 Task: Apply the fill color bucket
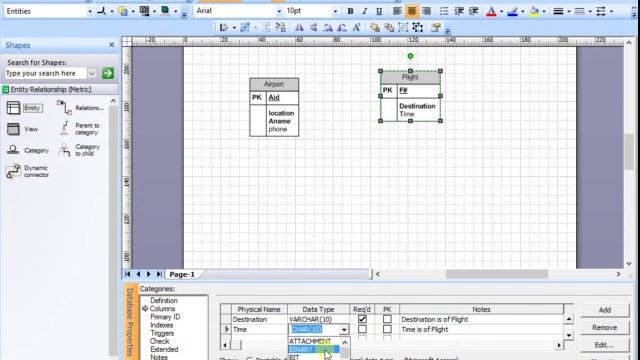tap(533, 11)
